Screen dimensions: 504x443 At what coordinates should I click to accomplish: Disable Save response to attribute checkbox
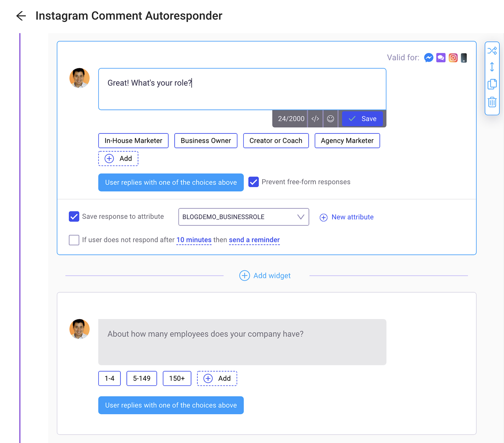(74, 217)
